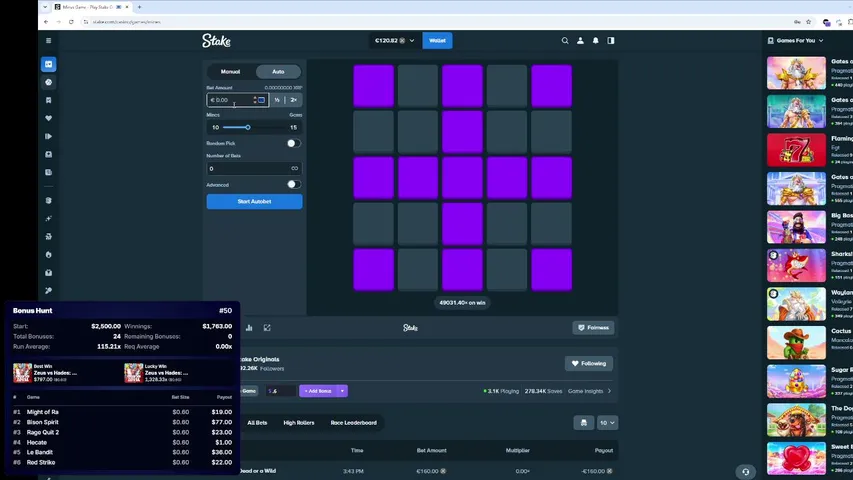Open the All Bets tab
The image size is (853, 480).
point(257,423)
